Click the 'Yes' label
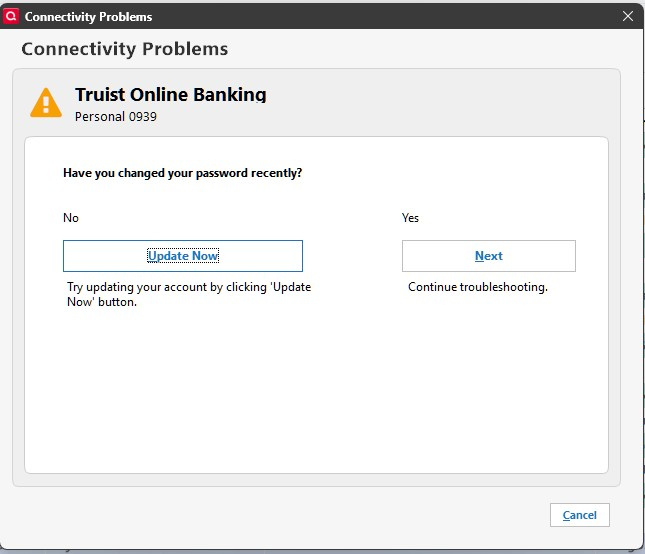This screenshot has height=554, width=645. [x=410, y=218]
